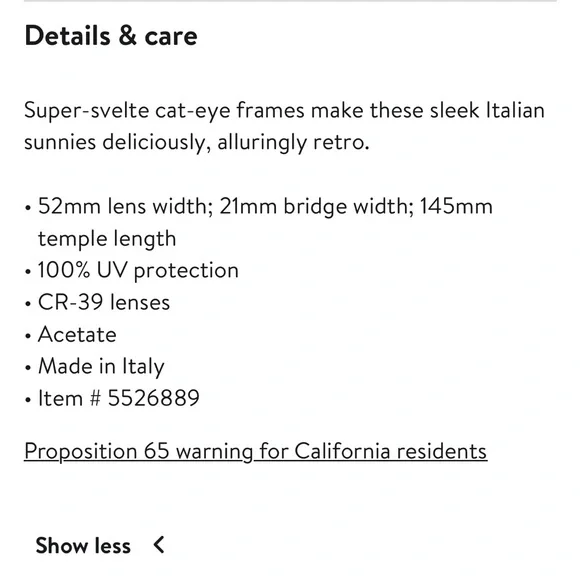Click the Acetate material bullet
Screen dimensions: 580x580
(77, 334)
